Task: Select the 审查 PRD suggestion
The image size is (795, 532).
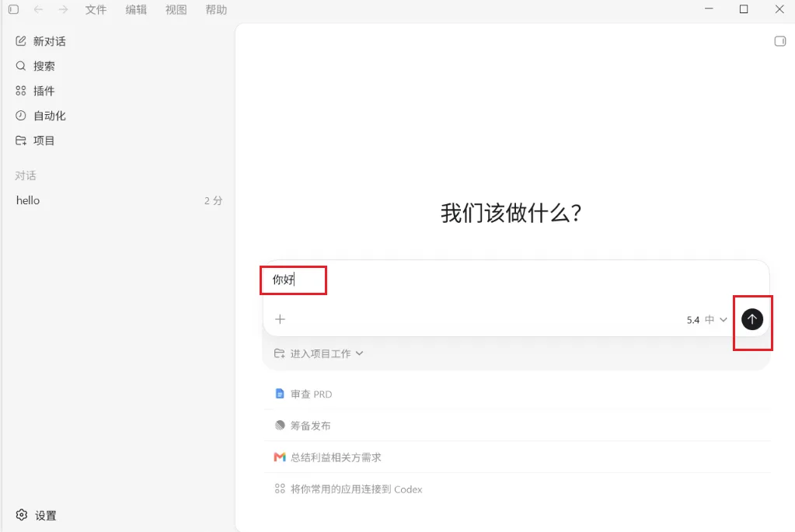Action: (x=517, y=395)
